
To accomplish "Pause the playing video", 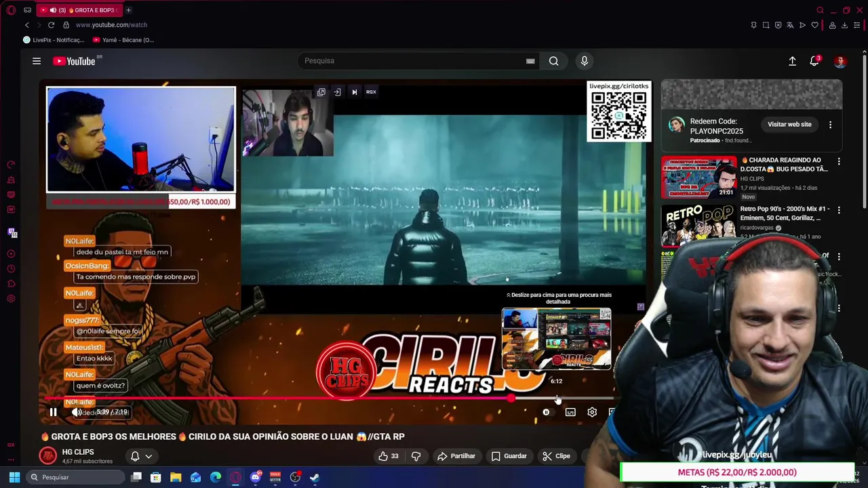I will coord(53,412).
